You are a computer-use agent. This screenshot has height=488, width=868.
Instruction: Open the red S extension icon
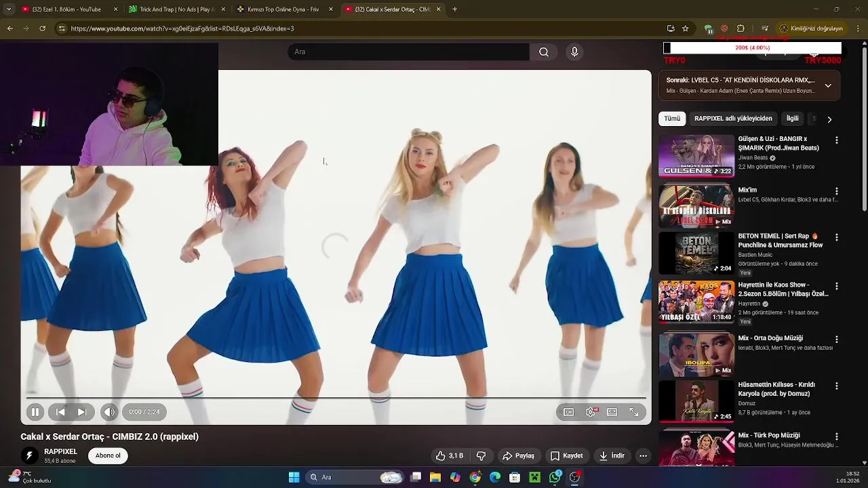click(x=724, y=28)
